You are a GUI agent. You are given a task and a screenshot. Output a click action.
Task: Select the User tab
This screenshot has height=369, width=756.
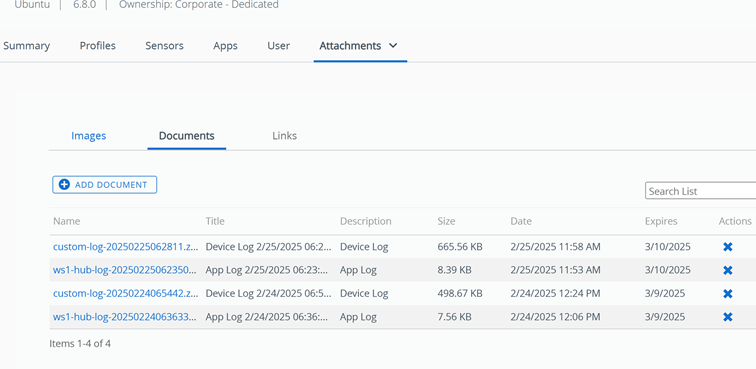coord(278,46)
